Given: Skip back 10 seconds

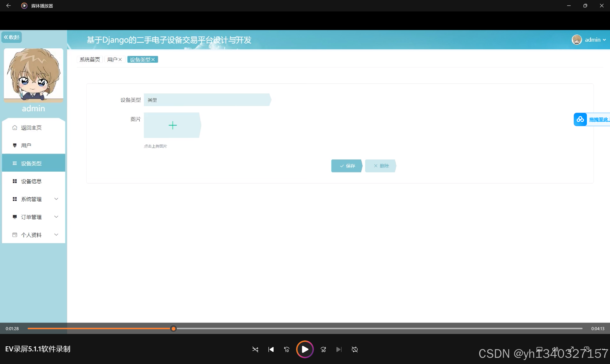Looking at the screenshot, I should click(x=287, y=349).
